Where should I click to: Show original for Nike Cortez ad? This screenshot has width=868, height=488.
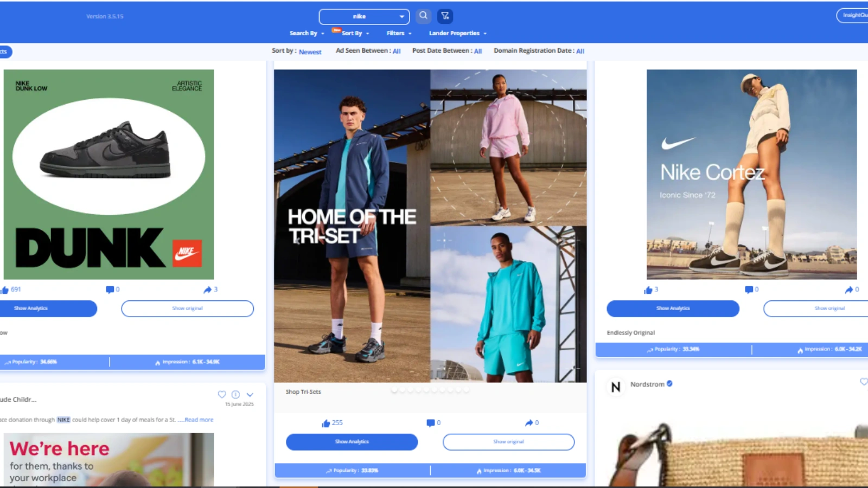coord(815,309)
